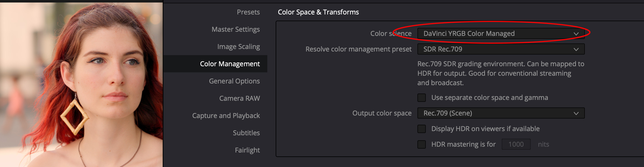The width and height of the screenshot is (644, 167).
Task: Go to Master Settings section
Action: [x=236, y=29]
